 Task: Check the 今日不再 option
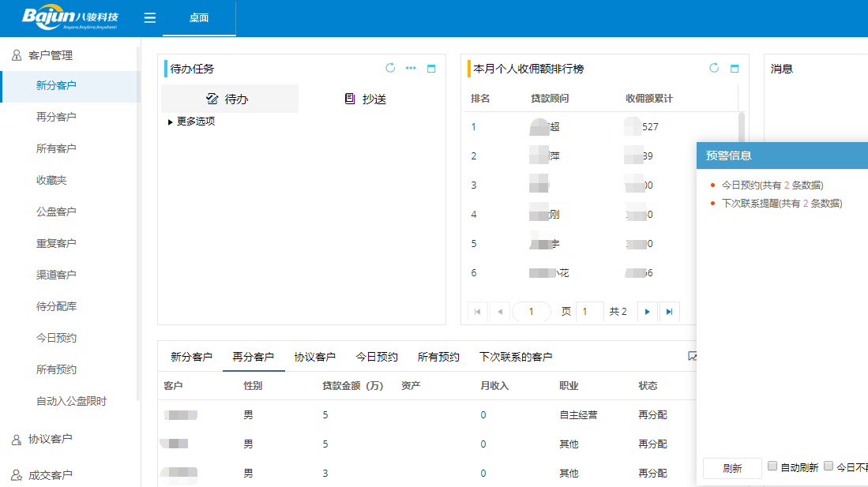828,467
